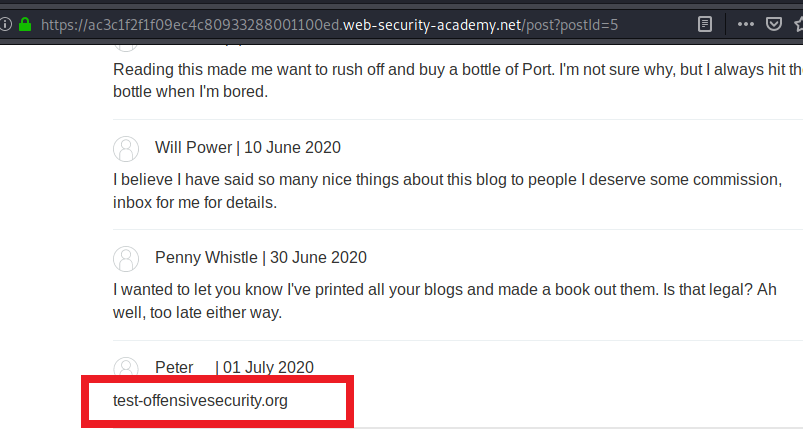Click Penny Whistle's avatar icon

click(x=126, y=259)
